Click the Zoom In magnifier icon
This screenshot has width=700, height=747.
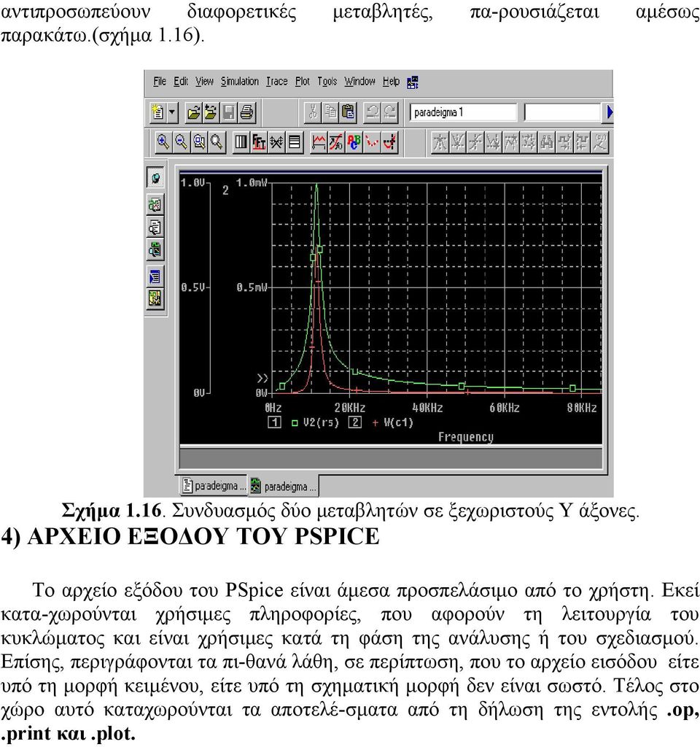pyautogui.click(x=163, y=142)
